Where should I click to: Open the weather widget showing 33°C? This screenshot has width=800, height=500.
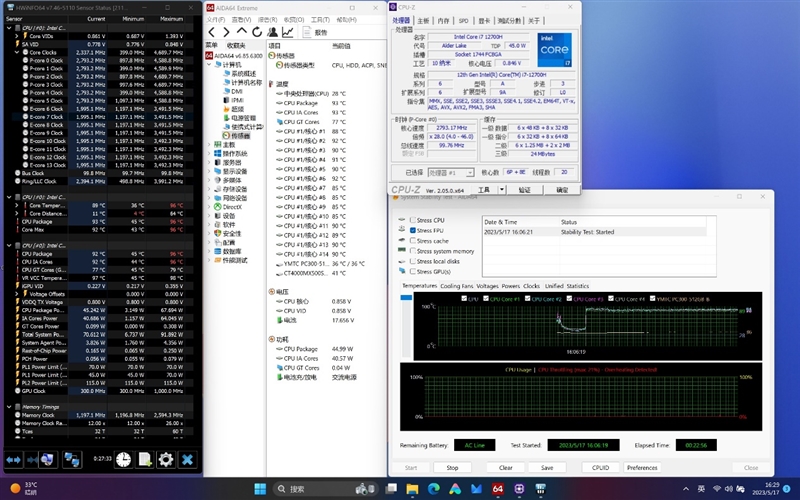click(x=24, y=488)
